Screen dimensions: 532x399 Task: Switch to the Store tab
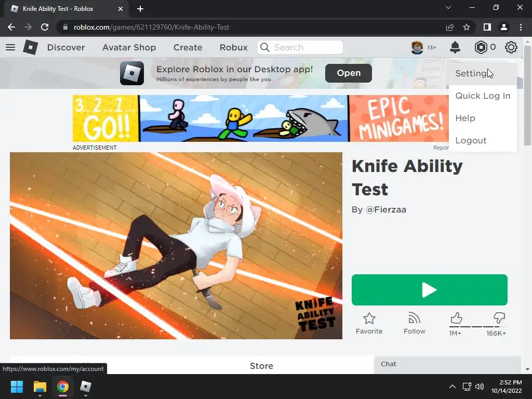(x=261, y=366)
